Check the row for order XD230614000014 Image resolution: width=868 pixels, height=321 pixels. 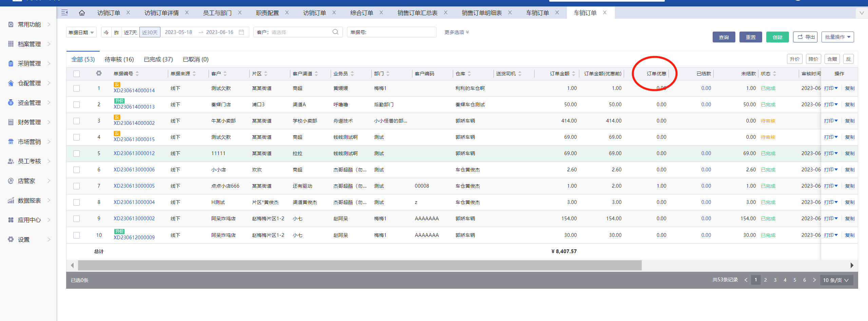coord(77,88)
